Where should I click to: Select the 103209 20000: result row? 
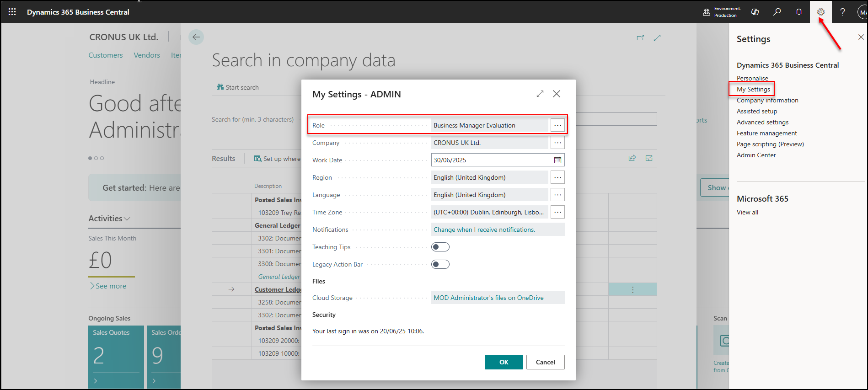click(279, 341)
